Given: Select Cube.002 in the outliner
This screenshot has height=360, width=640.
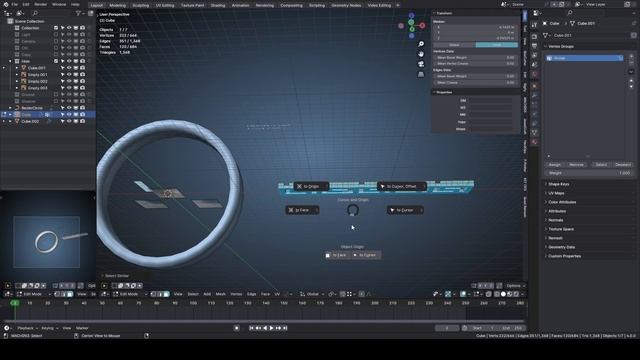Looking at the screenshot, I should pyautogui.click(x=30, y=121).
